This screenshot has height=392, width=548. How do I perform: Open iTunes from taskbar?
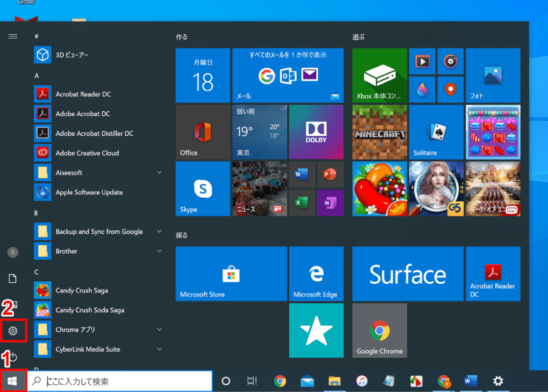[362, 381]
